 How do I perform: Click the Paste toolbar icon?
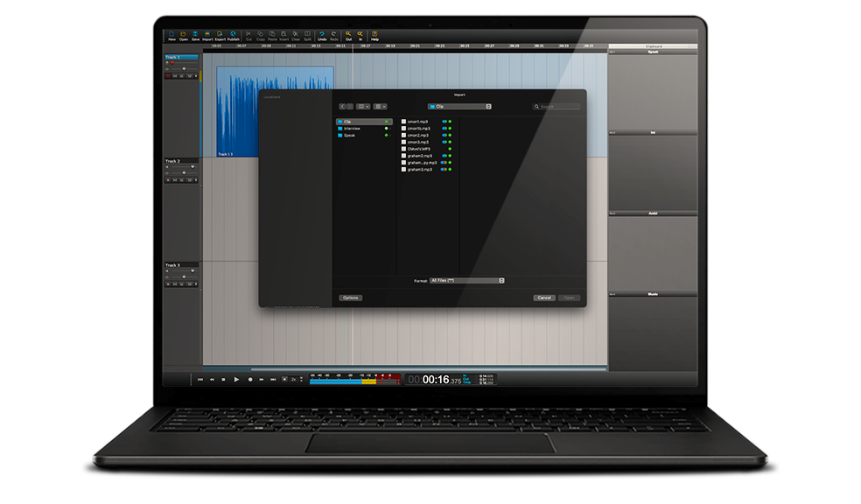point(272,36)
